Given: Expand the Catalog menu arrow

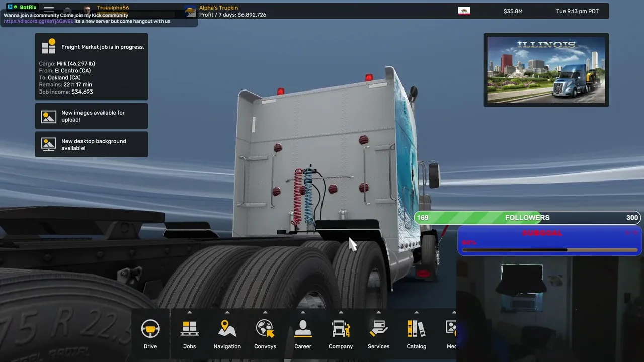Looking at the screenshot, I should coord(416,312).
